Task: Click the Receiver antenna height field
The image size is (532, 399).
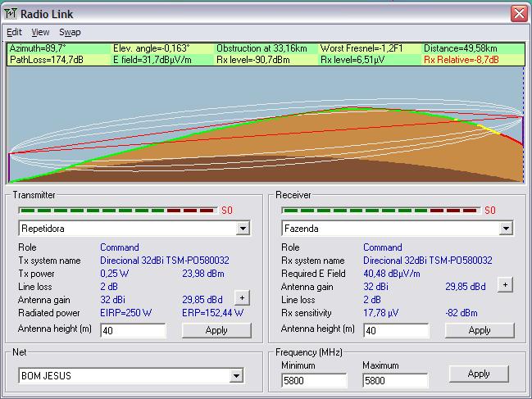Action: pos(396,330)
